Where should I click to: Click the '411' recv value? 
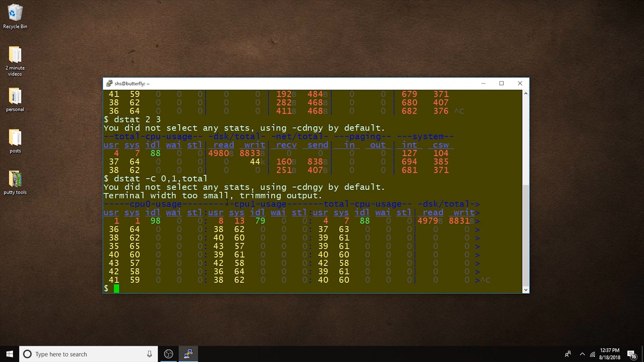[284, 111]
